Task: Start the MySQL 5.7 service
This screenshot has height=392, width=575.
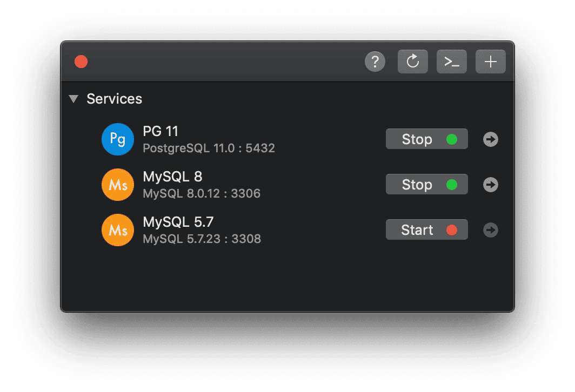Action: 427,229
